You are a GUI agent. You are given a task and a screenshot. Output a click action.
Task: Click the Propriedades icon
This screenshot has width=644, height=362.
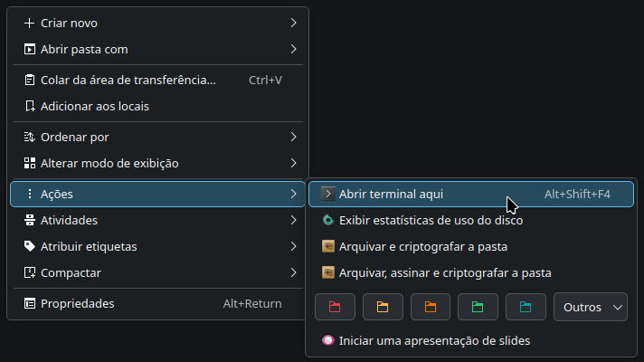pyautogui.click(x=30, y=304)
